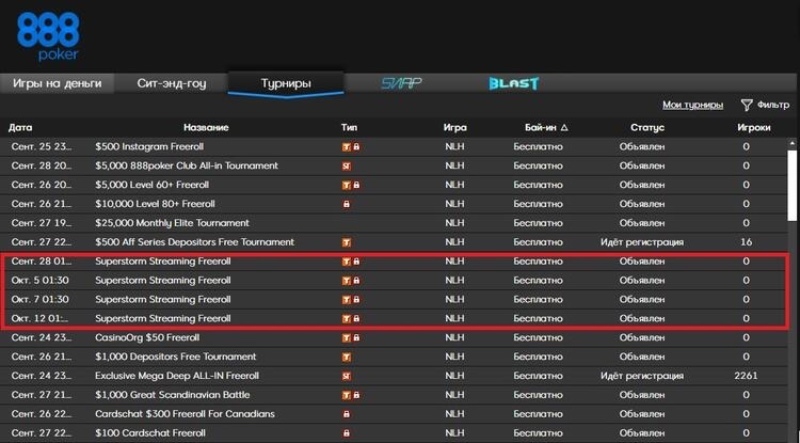Select the $5,000 Level 60+ Freeroll row
800x443 pixels.
394,185
